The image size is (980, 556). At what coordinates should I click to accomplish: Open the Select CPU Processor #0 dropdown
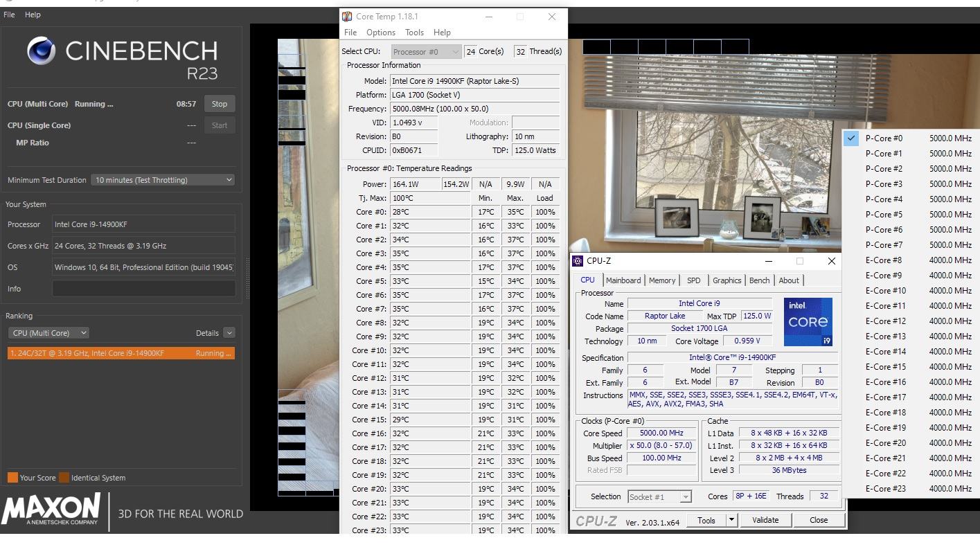click(426, 51)
